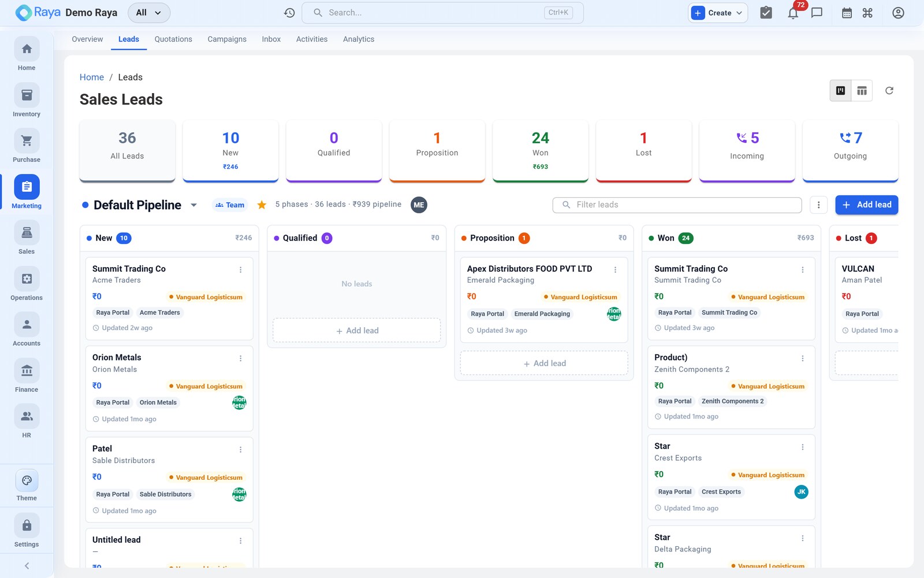Toggle the pipeline favorite star

point(262,205)
